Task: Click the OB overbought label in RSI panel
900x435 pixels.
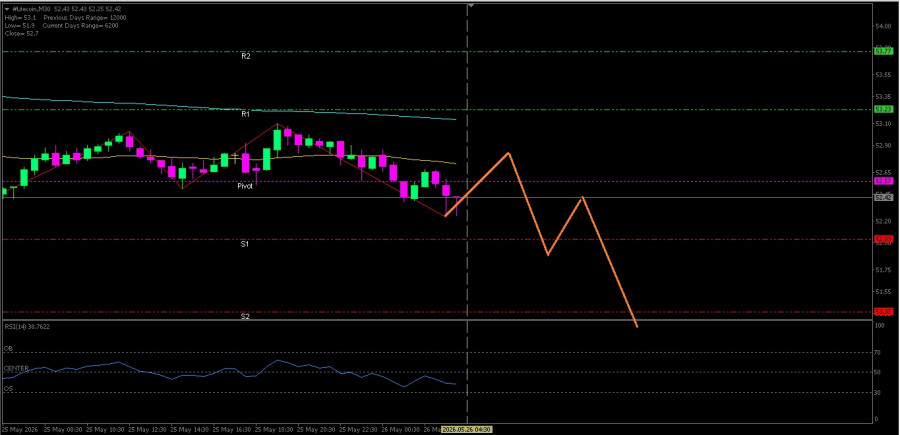Action: point(8,348)
